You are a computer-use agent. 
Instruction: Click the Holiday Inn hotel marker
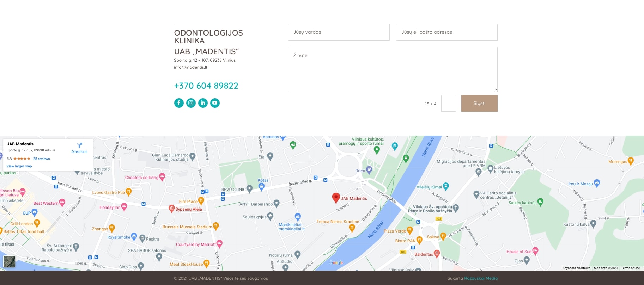(x=124, y=207)
